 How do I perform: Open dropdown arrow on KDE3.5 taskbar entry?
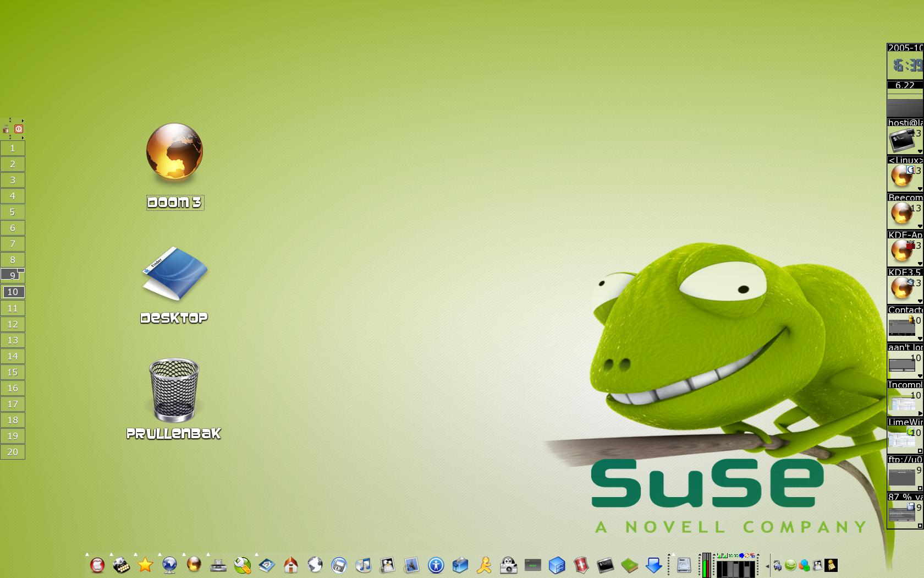[920, 301]
